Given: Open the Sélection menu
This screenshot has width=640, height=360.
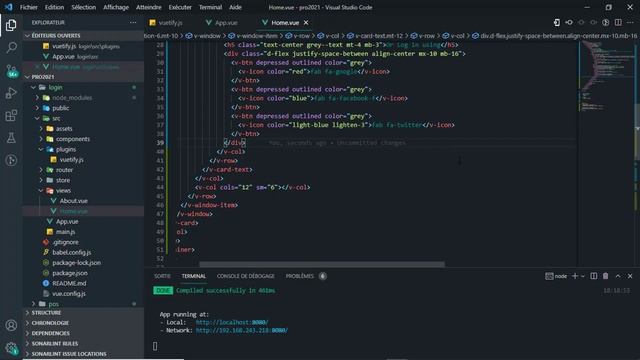Looking at the screenshot, I should 83,7.
